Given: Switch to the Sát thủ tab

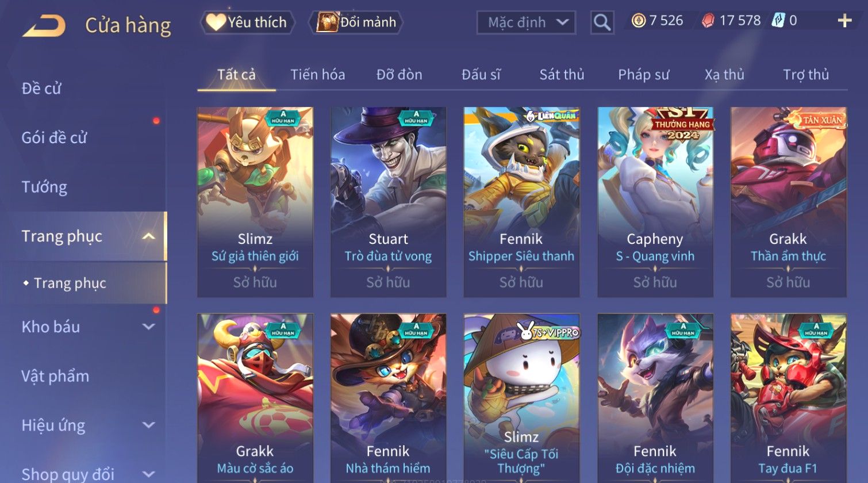Looking at the screenshot, I should pos(562,74).
